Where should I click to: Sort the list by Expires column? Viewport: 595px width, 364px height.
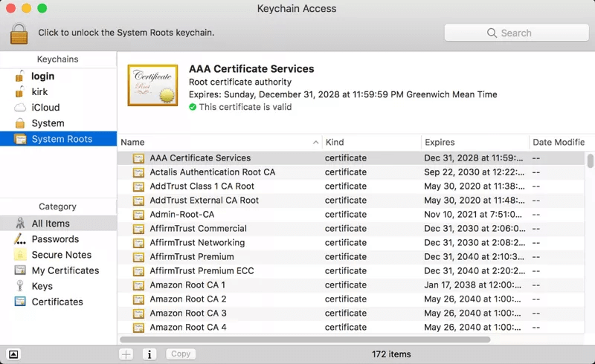(439, 142)
